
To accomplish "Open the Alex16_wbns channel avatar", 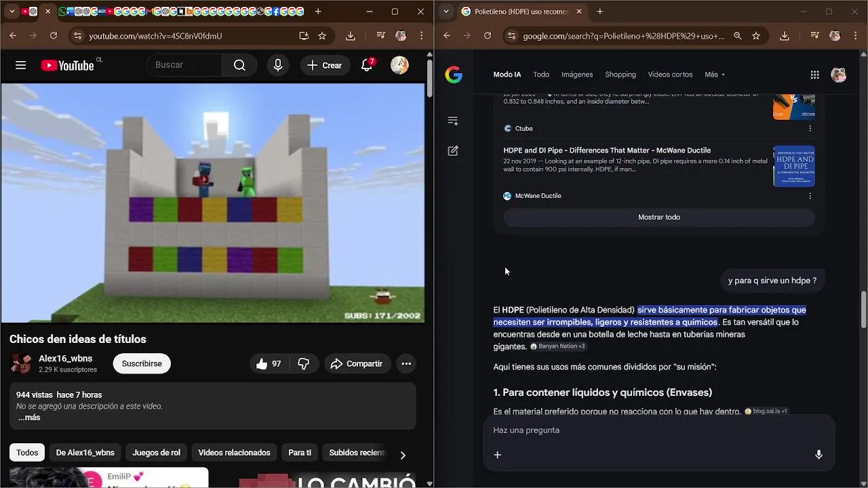I will pos(21,363).
